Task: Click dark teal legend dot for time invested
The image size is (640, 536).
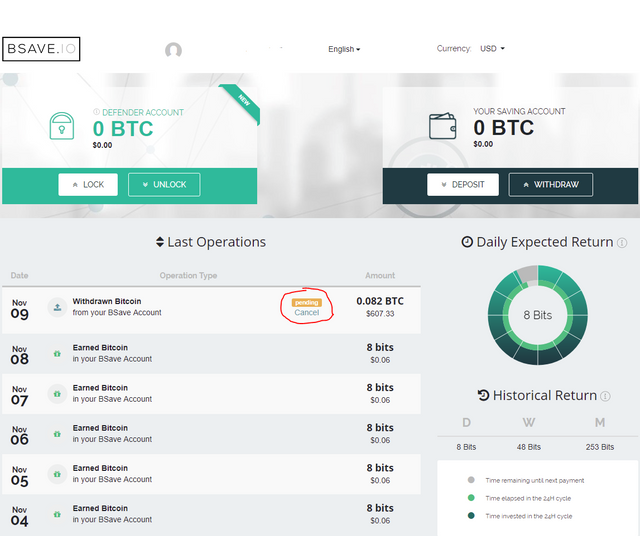Action: click(471, 516)
